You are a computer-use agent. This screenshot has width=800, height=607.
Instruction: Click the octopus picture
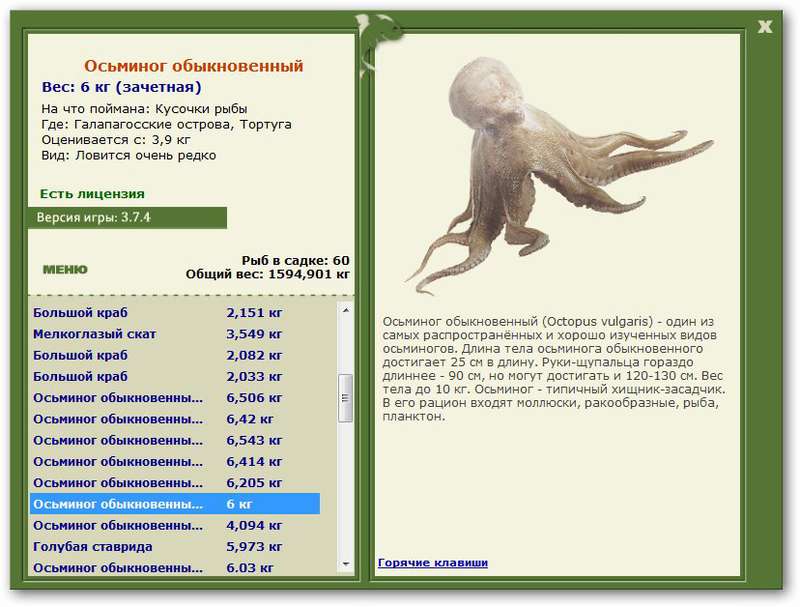pyautogui.click(x=559, y=176)
